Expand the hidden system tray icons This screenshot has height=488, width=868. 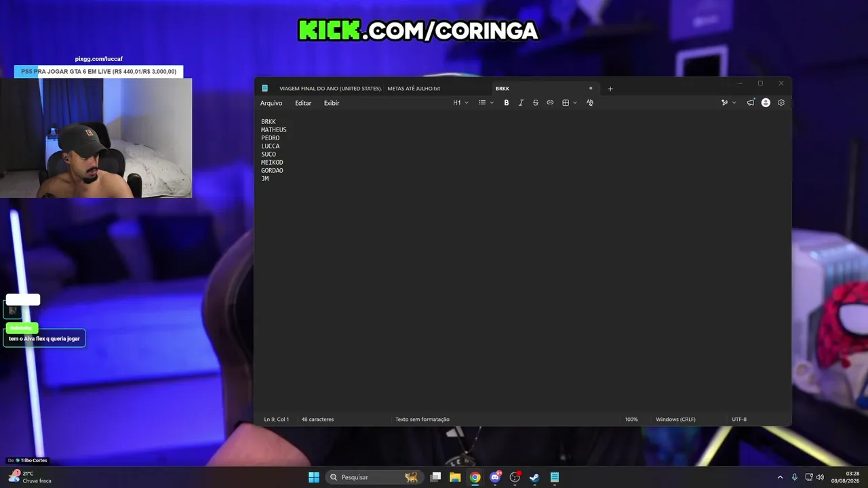[780, 477]
